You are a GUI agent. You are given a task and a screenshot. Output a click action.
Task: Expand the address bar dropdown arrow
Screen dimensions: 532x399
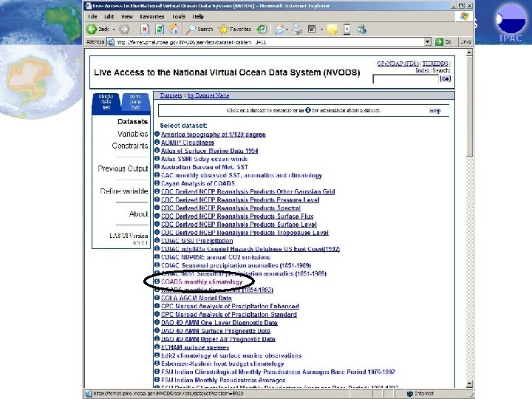428,41
